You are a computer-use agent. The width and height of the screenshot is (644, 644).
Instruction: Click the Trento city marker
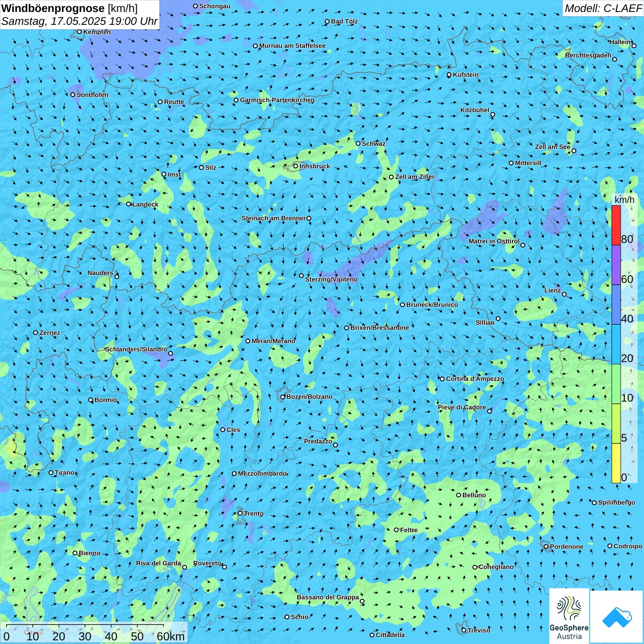tap(240, 513)
